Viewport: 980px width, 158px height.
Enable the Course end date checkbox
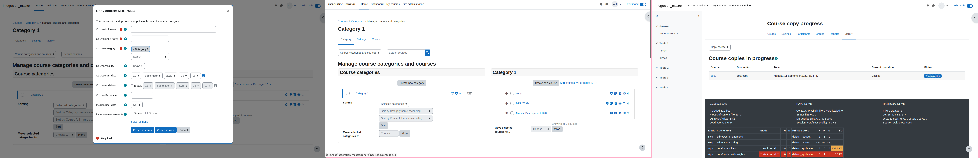click(132, 86)
